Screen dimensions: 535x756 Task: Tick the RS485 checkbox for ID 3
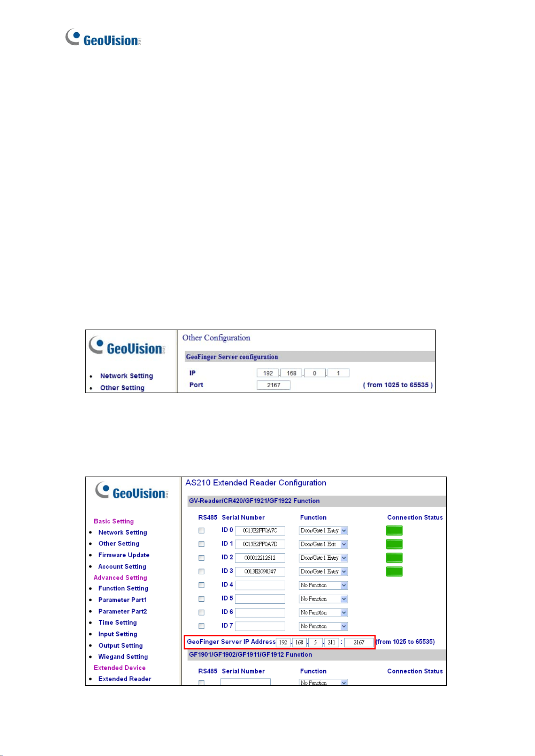[201, 571]
